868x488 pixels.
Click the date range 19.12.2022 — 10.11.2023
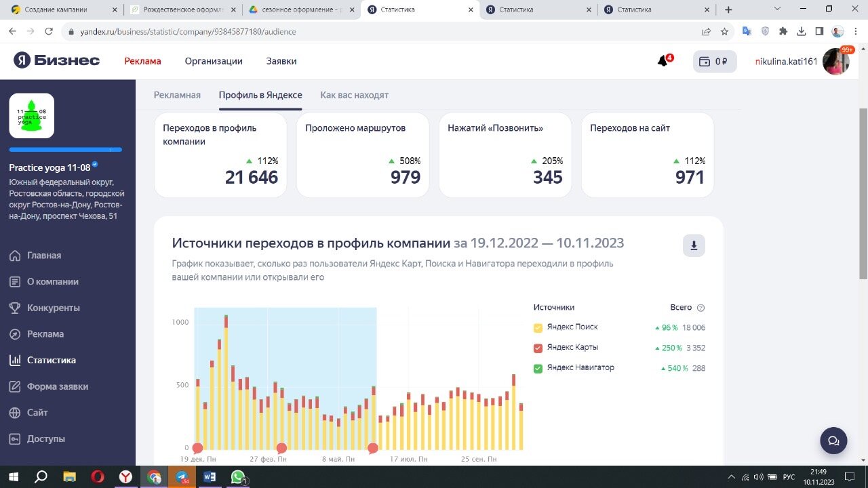pos(547,243)
